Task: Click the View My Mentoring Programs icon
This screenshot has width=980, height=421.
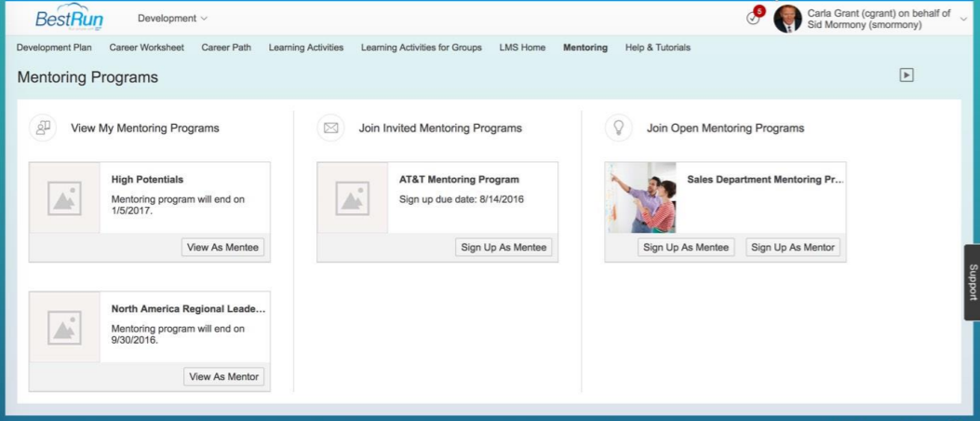Action: (43, 128)
